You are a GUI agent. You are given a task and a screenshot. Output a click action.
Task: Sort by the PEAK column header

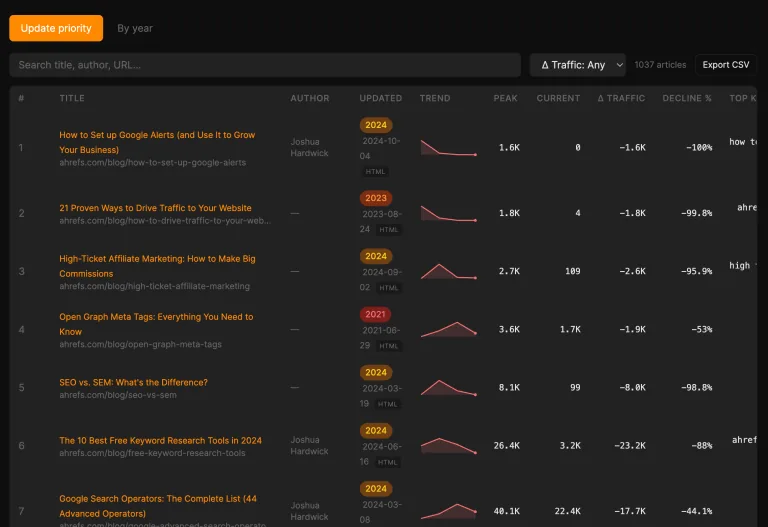coord(505,98)
